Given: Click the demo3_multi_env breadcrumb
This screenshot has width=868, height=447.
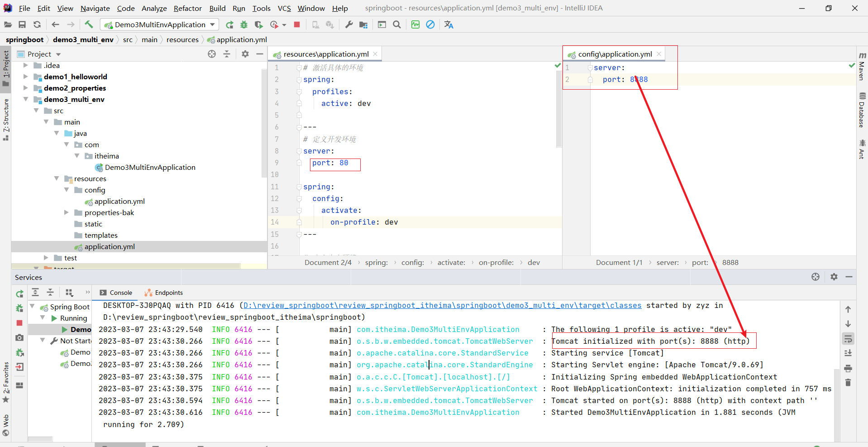Looking at the screenshot, I should [83, 40].
